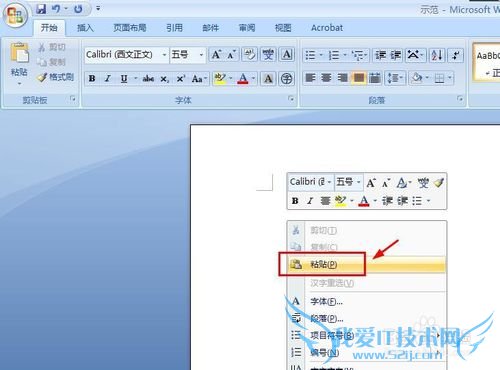
Task: Toggle underline in ribbon font group
Action: coord(124,79)
